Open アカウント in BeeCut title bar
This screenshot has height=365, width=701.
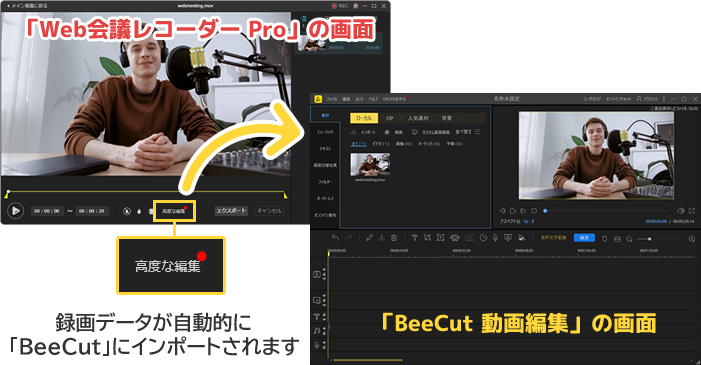(647, 99)
